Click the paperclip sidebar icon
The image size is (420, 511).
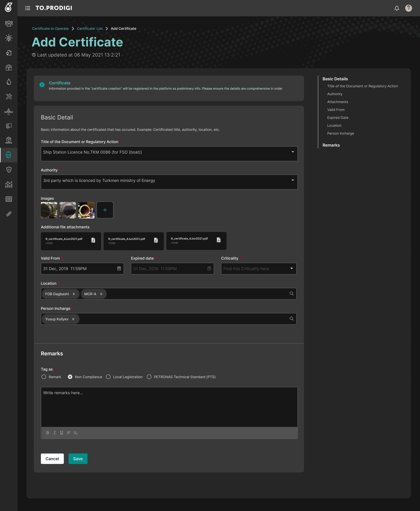point(9,214)
